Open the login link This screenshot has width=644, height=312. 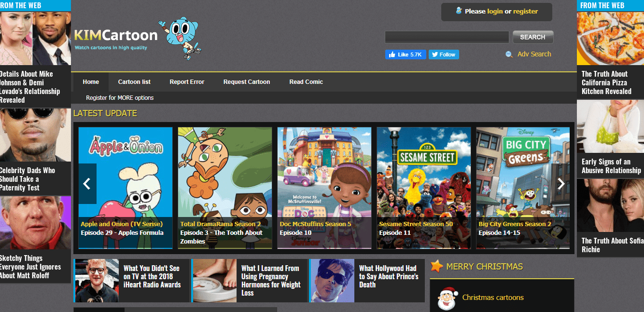pos(495,11)
